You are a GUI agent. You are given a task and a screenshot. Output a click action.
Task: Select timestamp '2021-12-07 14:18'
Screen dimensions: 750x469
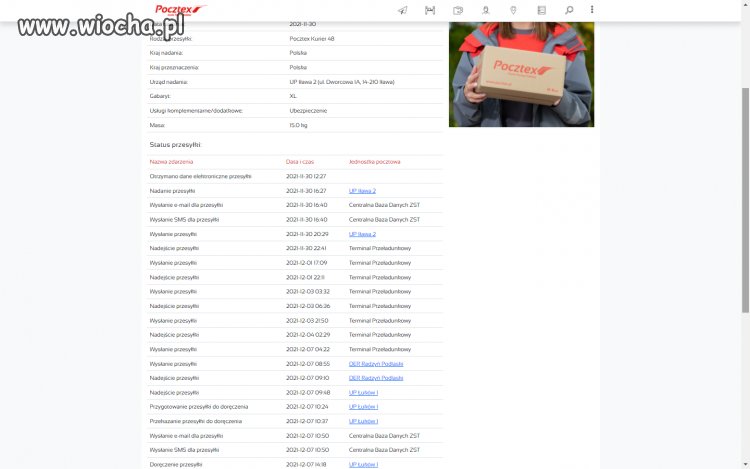306,464
